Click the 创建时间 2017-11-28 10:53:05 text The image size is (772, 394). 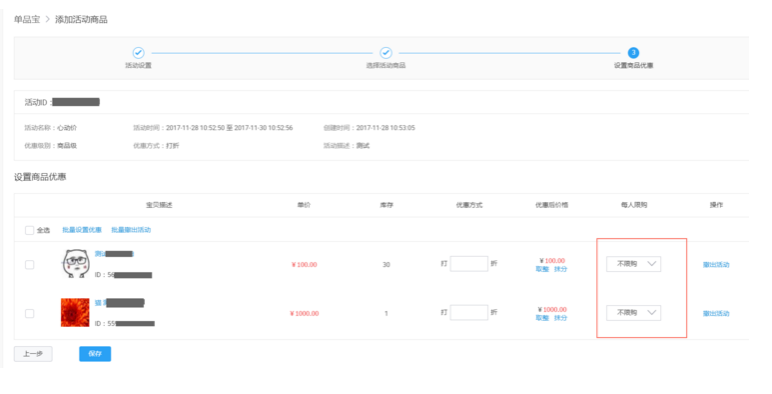click(369, 128)
